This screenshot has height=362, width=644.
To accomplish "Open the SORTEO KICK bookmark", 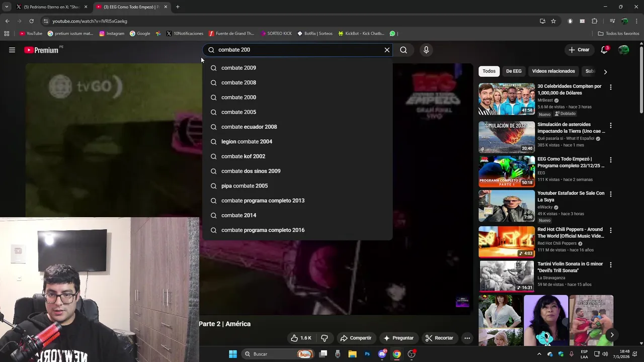I will tap(276, 34).
